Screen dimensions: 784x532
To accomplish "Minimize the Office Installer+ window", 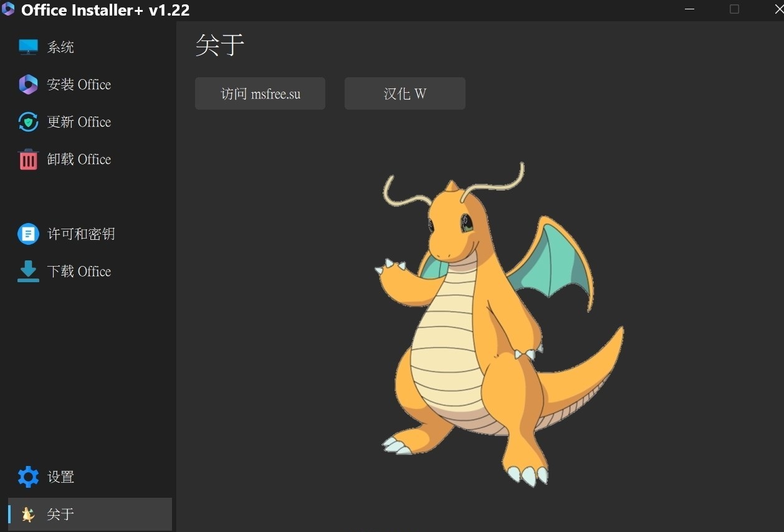I will (x=689, y=9).
